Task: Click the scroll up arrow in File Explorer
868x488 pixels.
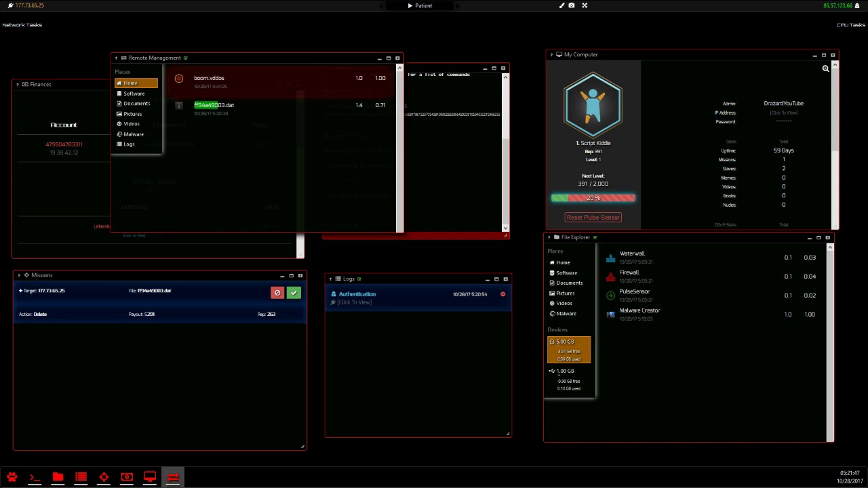Action: (x=830, y=247)
